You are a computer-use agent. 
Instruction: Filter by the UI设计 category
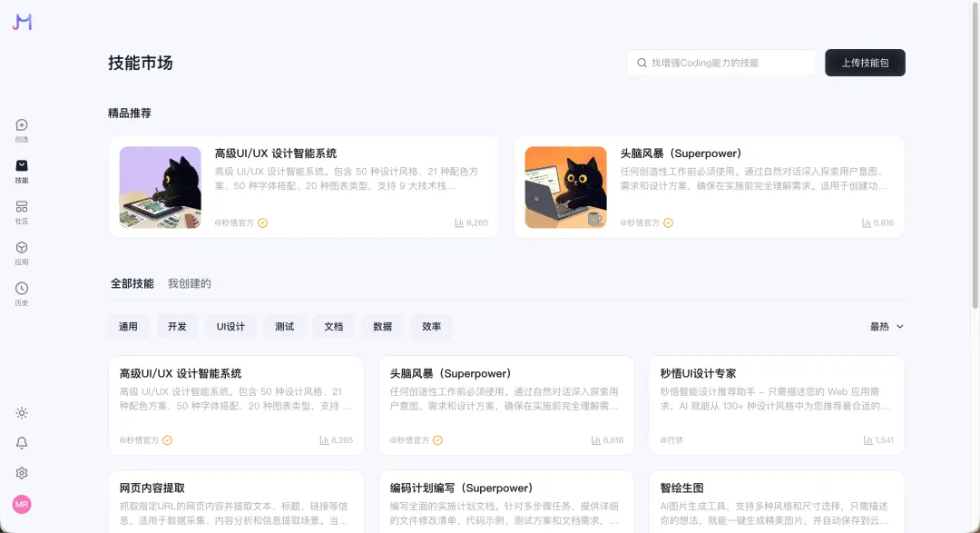point(230,327)
